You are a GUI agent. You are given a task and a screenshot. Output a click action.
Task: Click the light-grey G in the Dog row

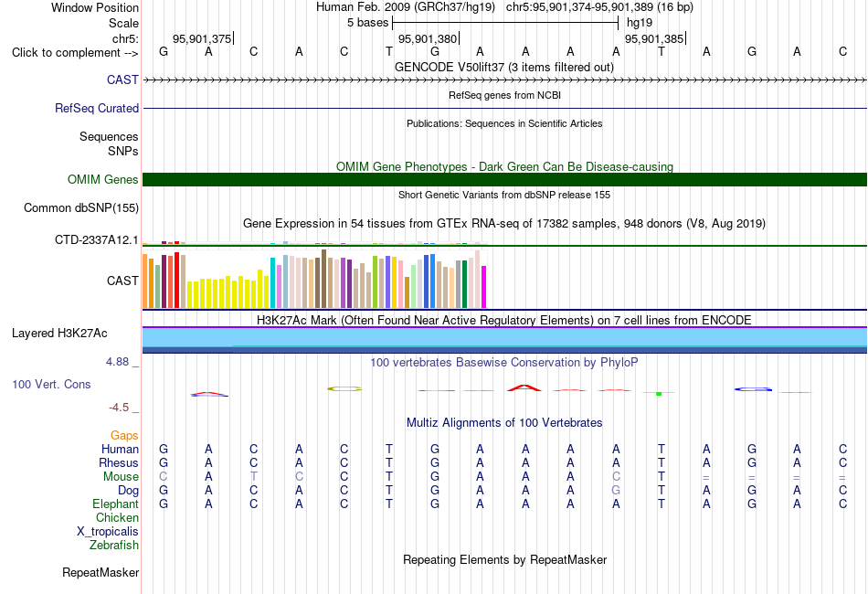point(616,491)
